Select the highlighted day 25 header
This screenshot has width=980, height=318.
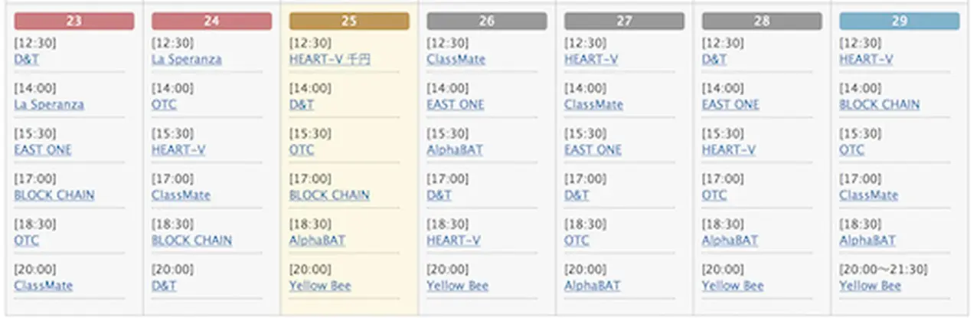(x=349, y=21)
